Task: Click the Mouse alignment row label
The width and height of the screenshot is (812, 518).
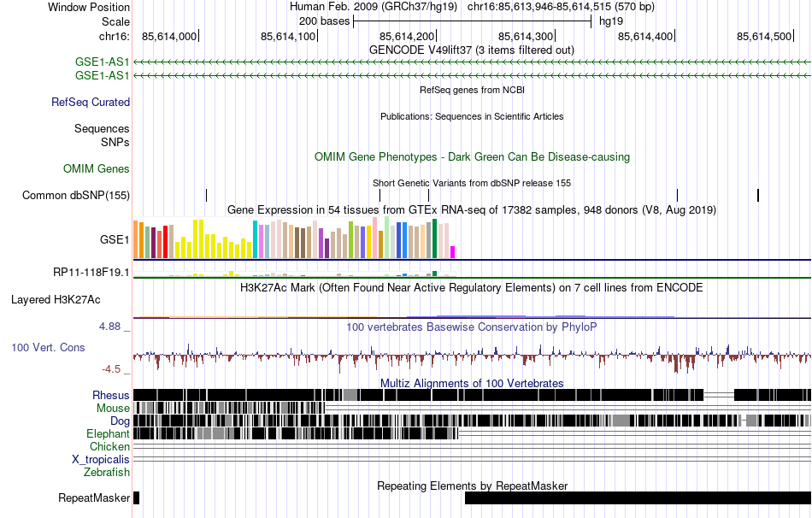Action: (113, 409)
